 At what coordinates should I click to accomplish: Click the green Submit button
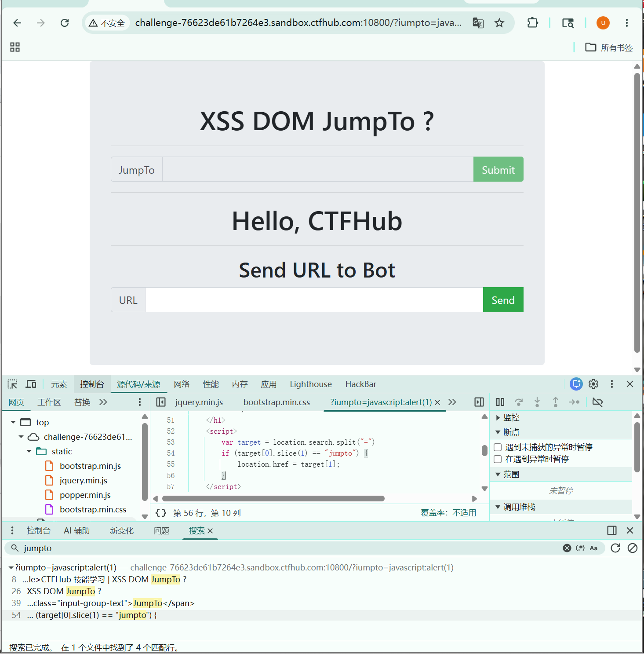pyautogui.click(x=498, y=169)
